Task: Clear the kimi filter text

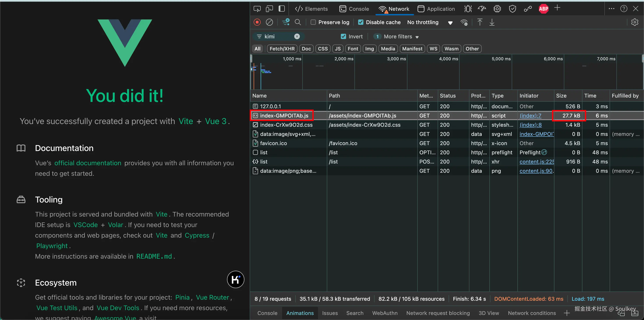Action: pos(297,37)
